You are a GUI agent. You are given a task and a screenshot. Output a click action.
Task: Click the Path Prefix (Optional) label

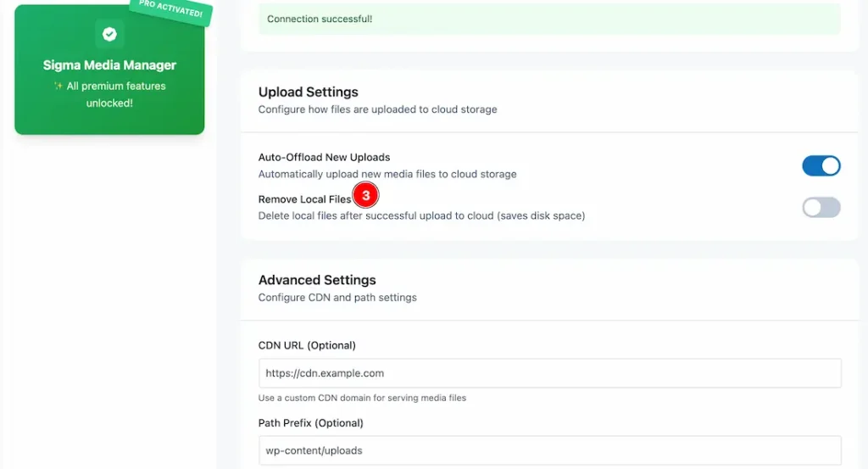310,423
